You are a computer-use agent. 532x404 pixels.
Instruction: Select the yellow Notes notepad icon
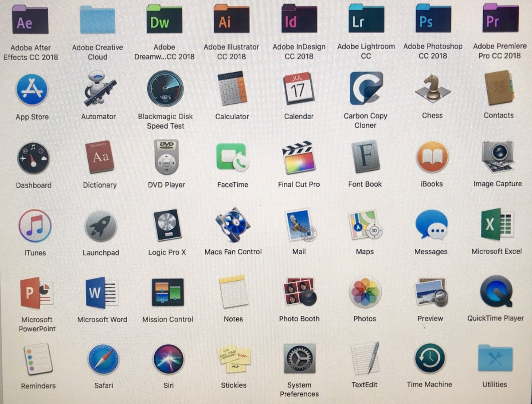tap(234, 291)
